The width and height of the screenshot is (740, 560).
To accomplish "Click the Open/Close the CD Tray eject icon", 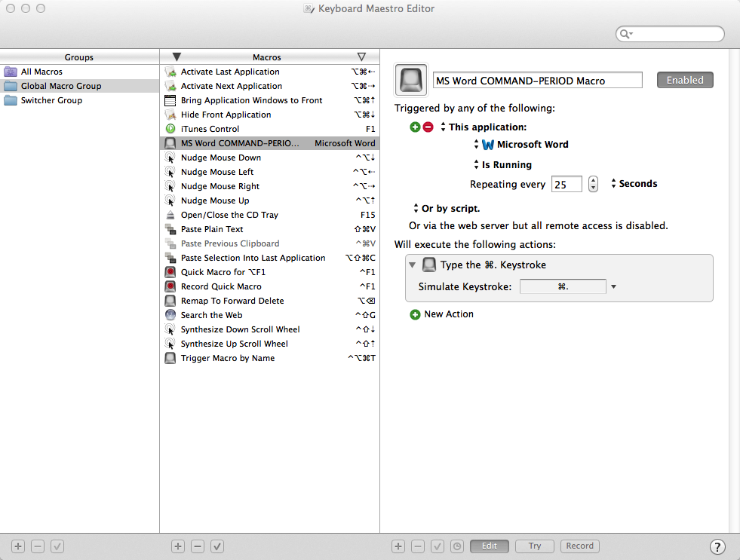I will 170,215.
